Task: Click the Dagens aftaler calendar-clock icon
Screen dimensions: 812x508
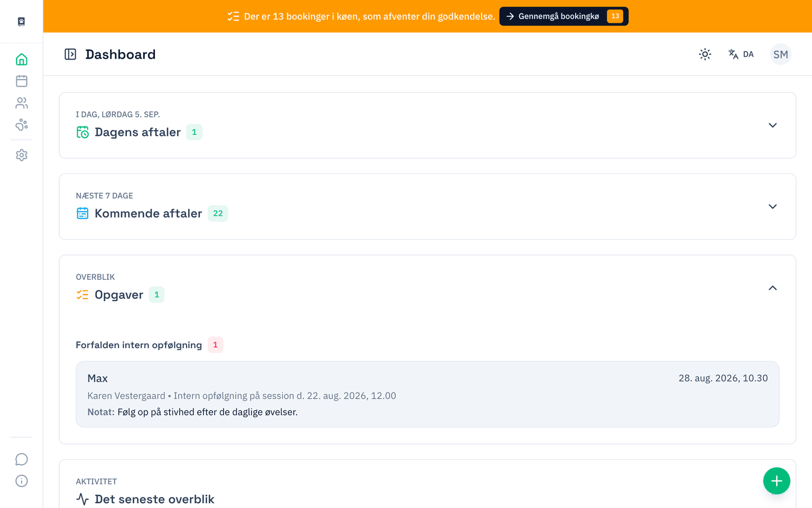Action: 82,132
